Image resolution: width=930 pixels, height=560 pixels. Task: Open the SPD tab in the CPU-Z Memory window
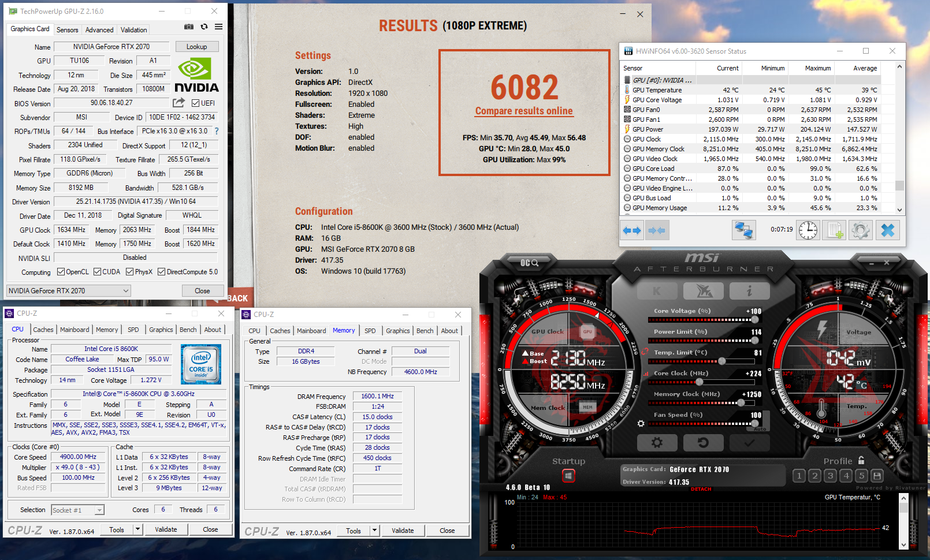[x=370, y=331]
